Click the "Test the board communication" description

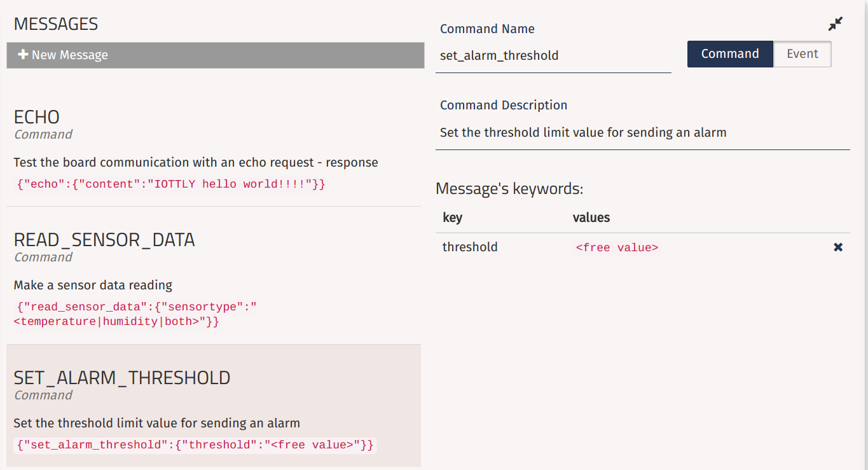196,163
